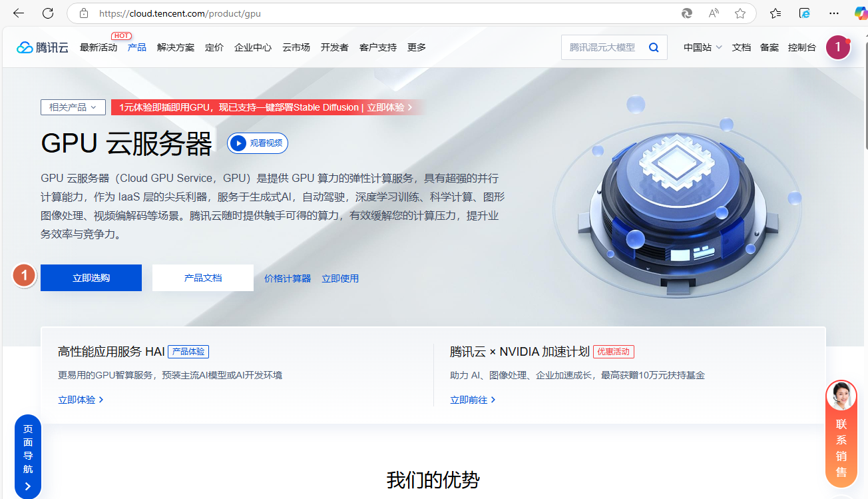Open the 价格计算器 link

(288, 278)
